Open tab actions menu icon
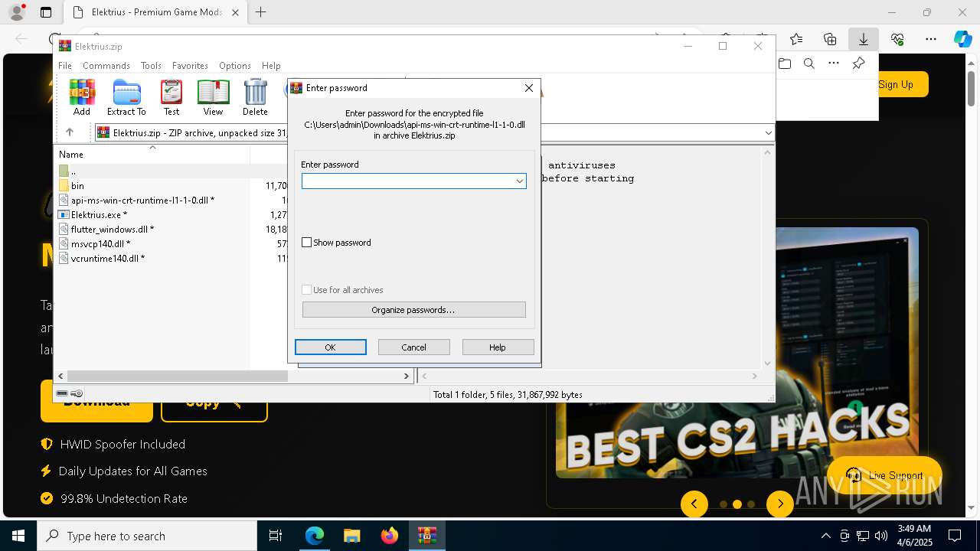Viewport: 980px width, 551px height. (46, 12)
